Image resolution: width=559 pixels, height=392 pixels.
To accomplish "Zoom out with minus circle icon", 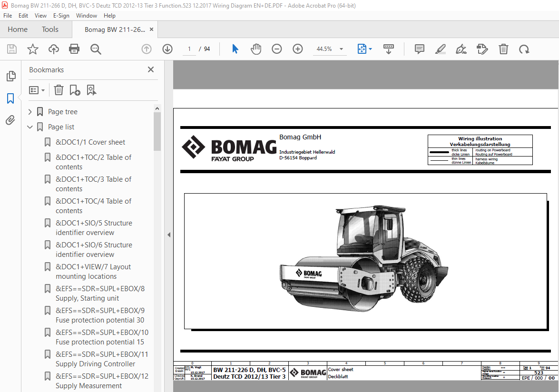I will 277,49.
